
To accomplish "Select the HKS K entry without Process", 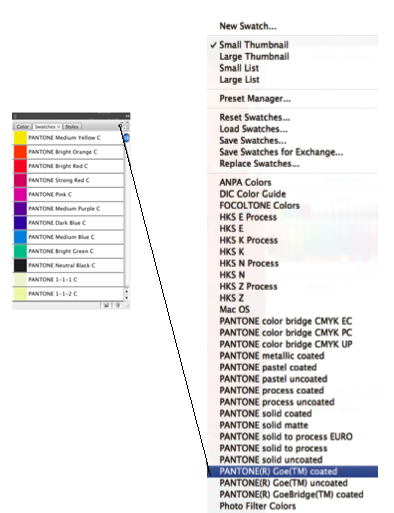I will click(232, 252).
